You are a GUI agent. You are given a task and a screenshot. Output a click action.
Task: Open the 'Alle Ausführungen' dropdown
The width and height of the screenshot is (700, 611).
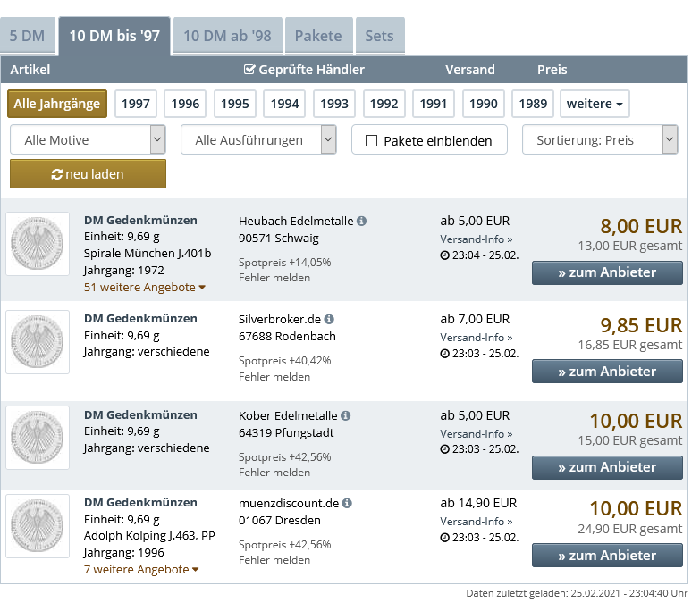point(258,140)
